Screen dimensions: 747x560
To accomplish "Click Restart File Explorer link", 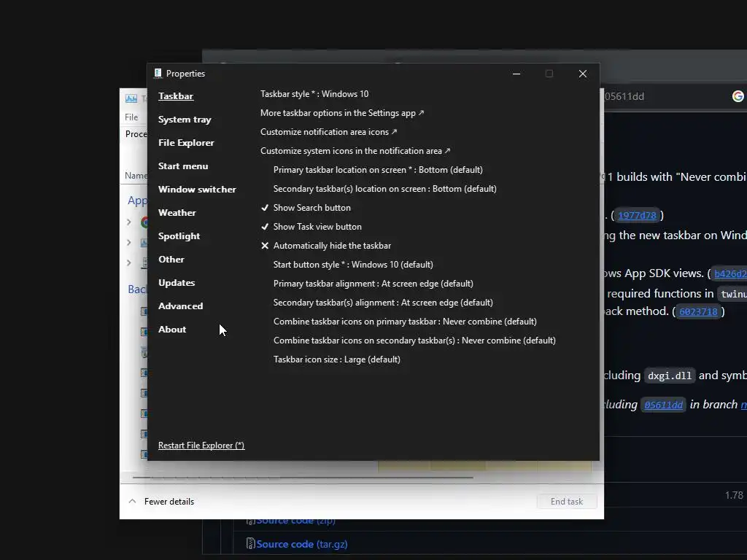I will pyautogui.click(x=201, y=446).
